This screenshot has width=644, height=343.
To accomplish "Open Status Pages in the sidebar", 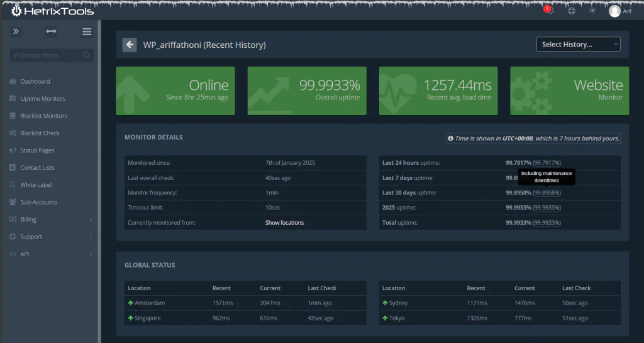I will point(37,150).
